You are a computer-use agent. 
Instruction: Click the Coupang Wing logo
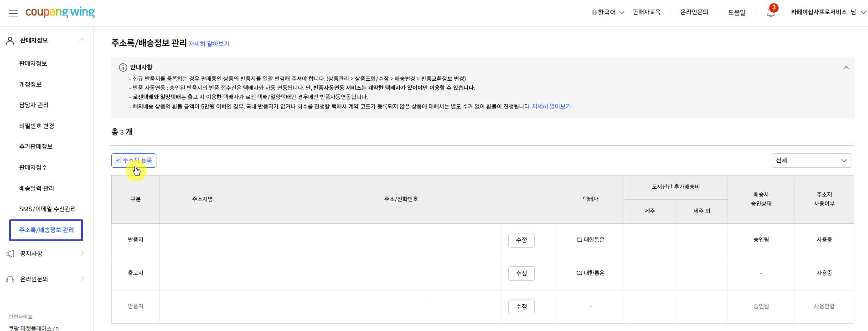[x=60, y=12]
